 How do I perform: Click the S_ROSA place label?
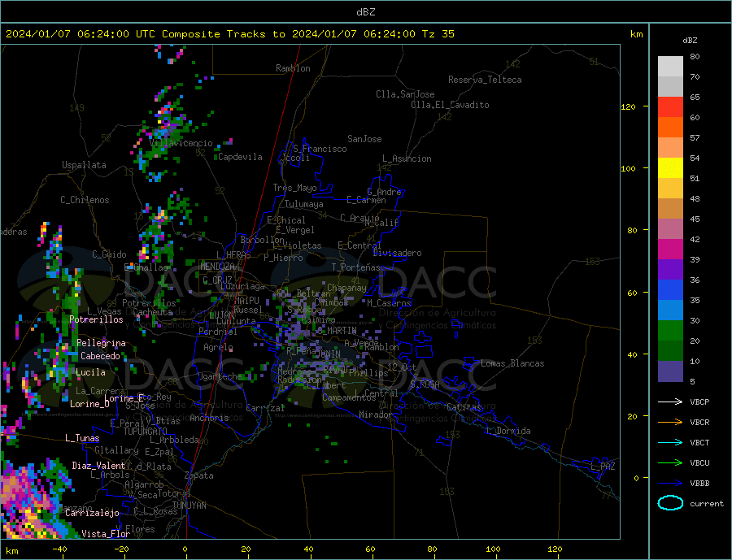pos(425,384)
